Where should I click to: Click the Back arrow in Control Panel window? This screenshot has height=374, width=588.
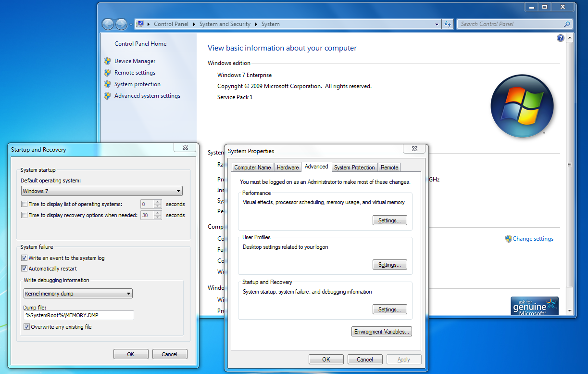click(108, 24)
